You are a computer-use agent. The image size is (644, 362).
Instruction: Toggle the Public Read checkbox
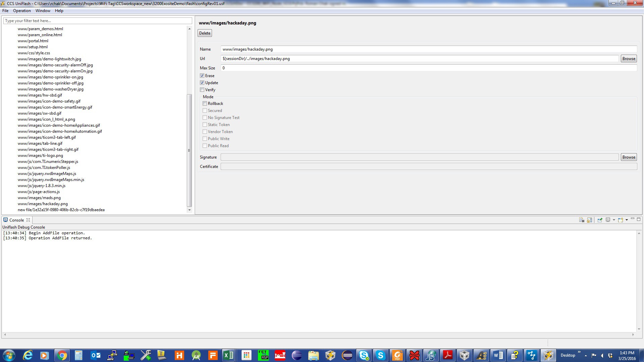click(205, 146)
